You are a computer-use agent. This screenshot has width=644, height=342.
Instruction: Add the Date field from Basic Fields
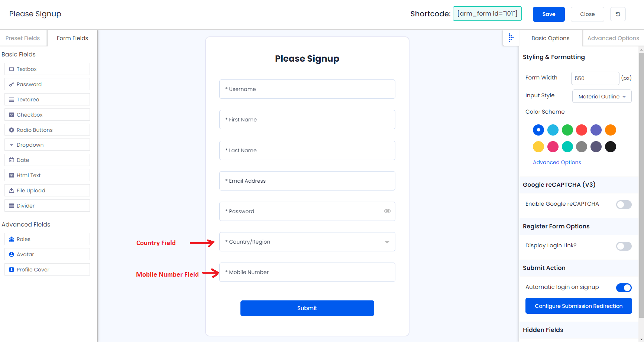click(47, 160)
